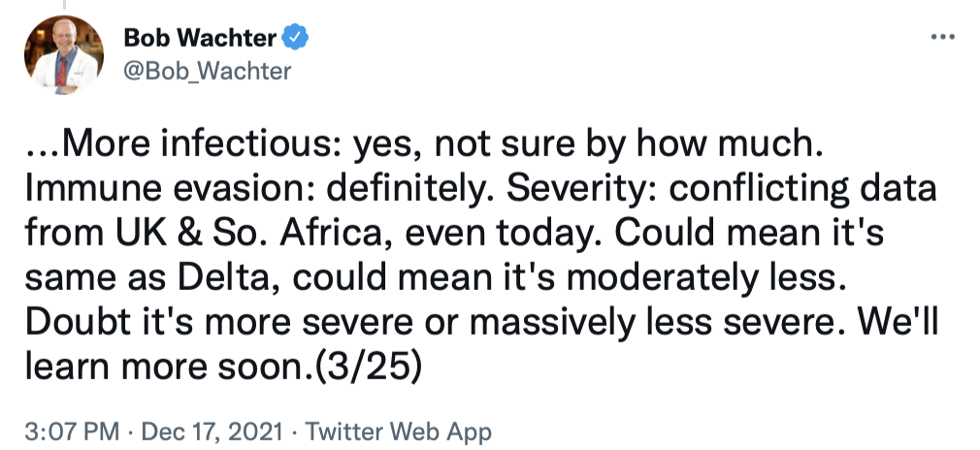980x450 pixels.
Task: Click the Bob Wachter display name
Action: click(x=200, y=38)
